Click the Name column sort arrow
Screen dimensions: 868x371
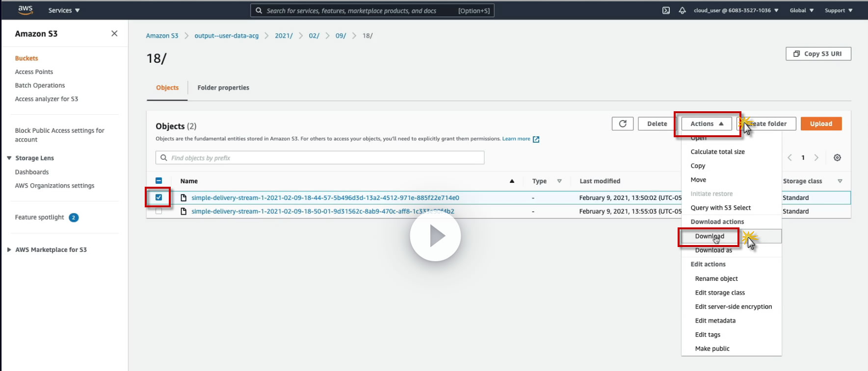pyautogui.click(x=512, y=181)
